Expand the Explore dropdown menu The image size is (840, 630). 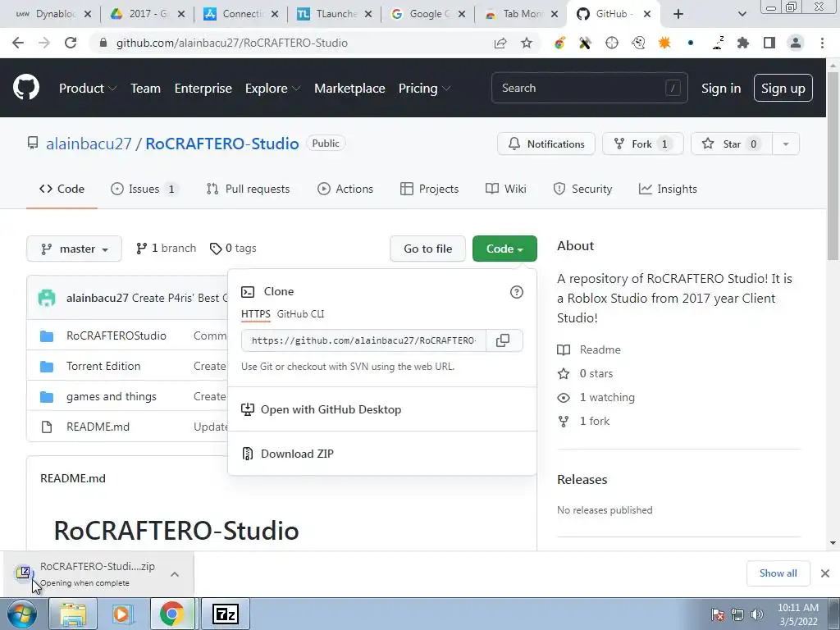tap(272, 89)
